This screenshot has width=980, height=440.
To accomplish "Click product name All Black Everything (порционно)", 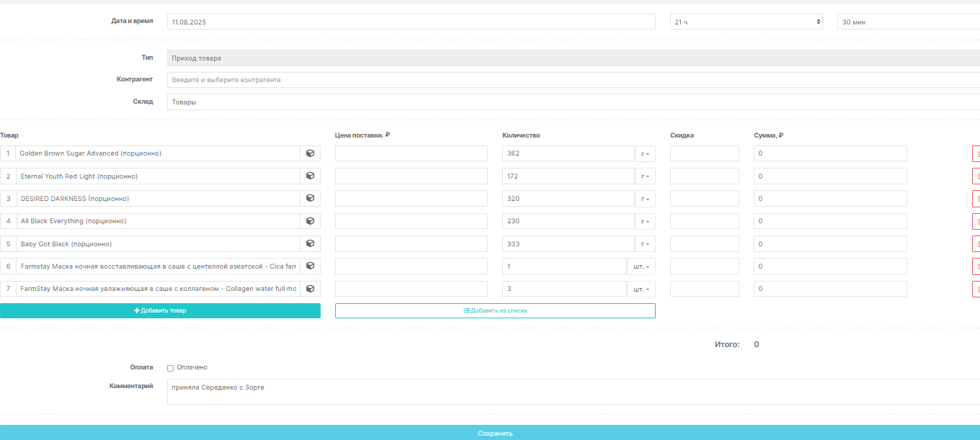I will click(158, 221).
